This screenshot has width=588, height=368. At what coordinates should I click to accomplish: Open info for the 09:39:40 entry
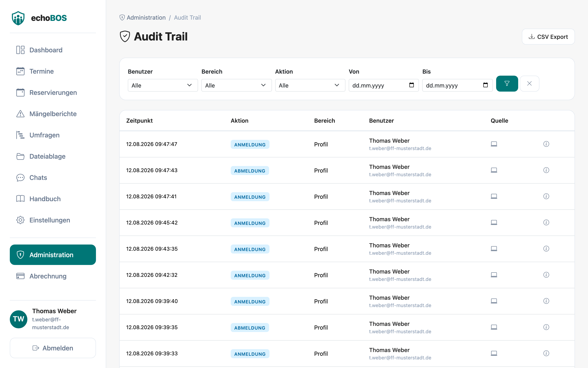pyautogui.click(x=546, y=301)
